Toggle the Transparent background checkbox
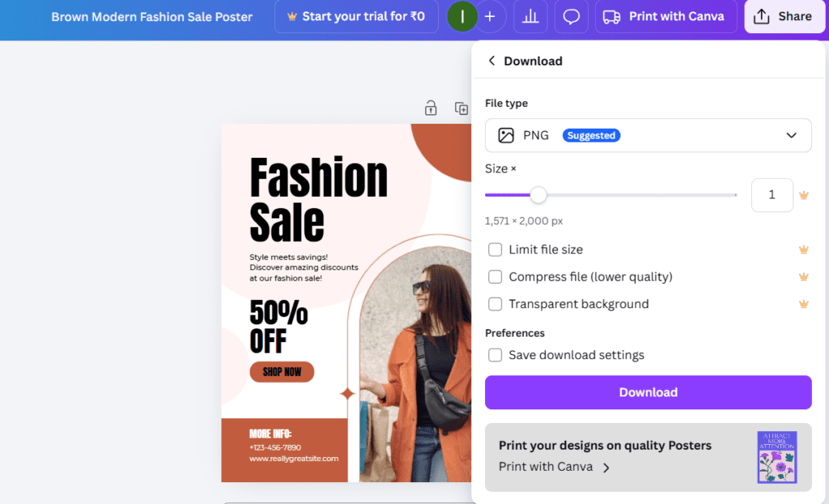 [495, 304]
